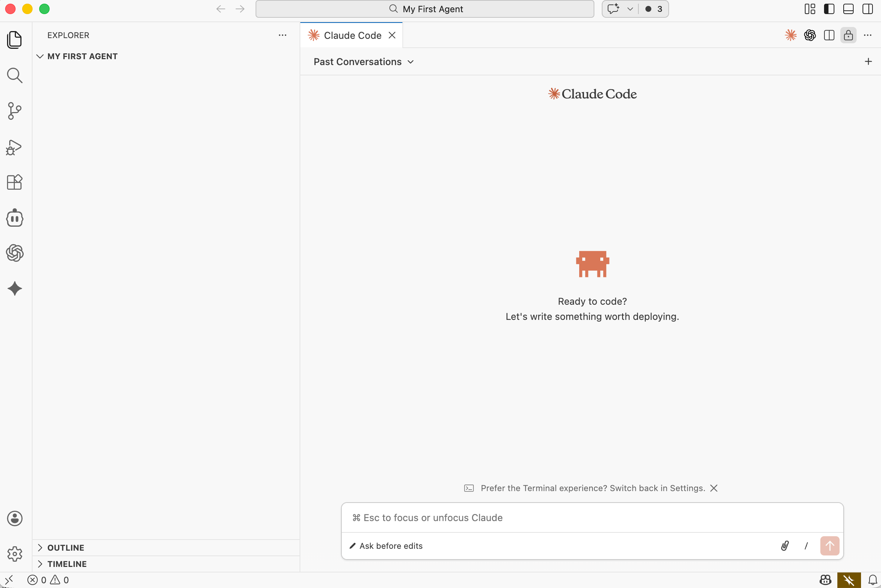
Task: Focus the Claude message input field
Action: tap(592, 517)
